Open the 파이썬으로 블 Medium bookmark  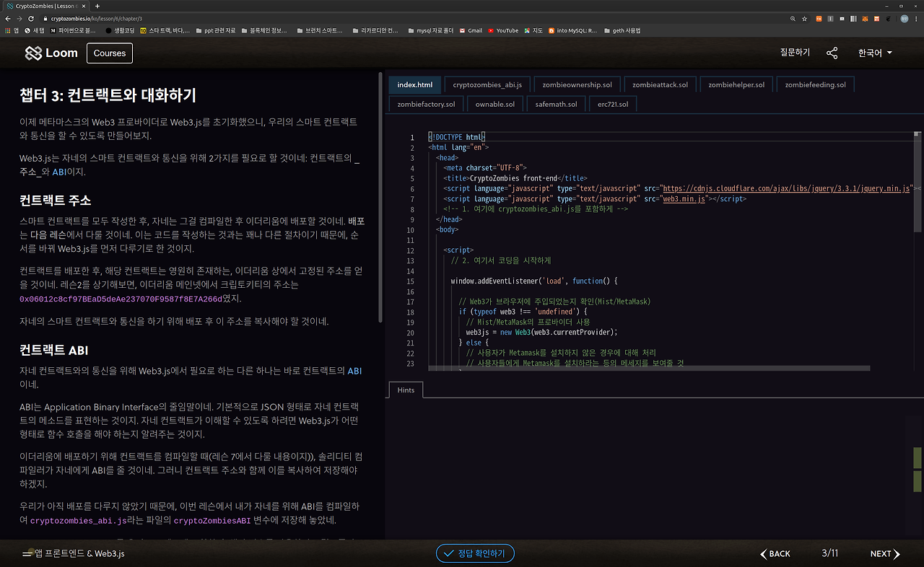73,30
